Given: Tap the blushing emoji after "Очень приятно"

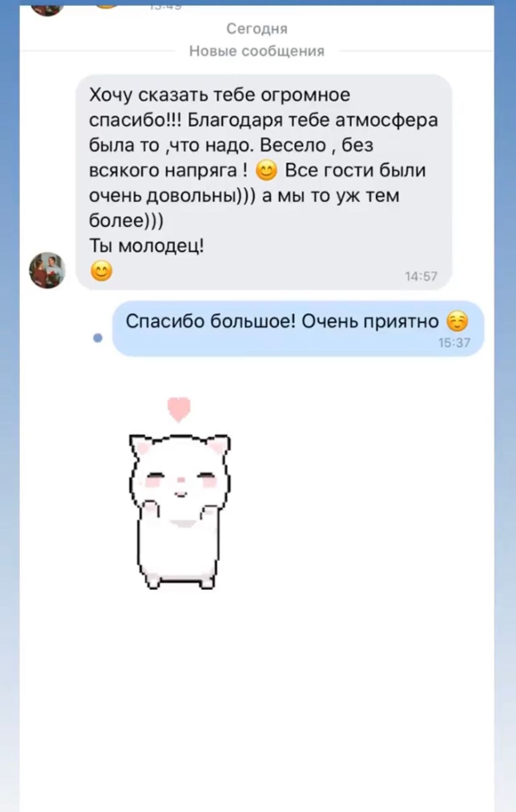Looking at the screenshot, I should click(457, 321).
